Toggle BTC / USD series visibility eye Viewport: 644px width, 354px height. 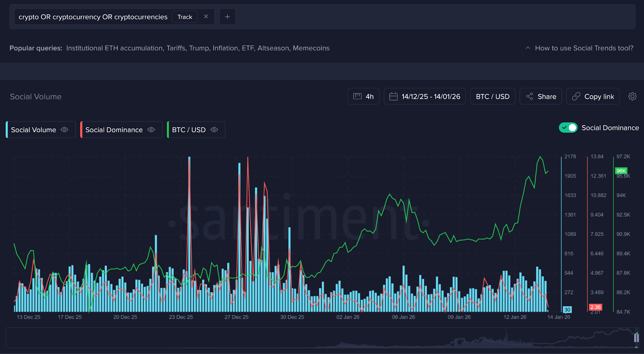click(x=214, y=130)
